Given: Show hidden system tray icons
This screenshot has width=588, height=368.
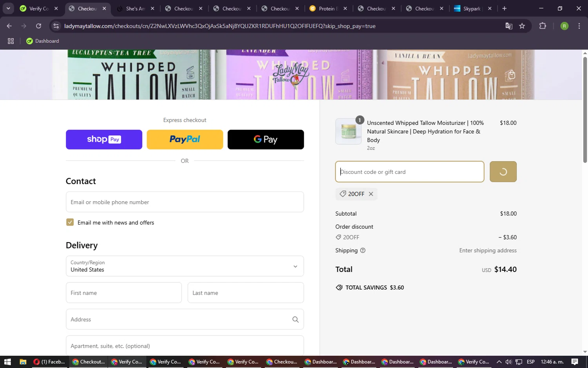Looking at the screenshot, I should (499, 362).
